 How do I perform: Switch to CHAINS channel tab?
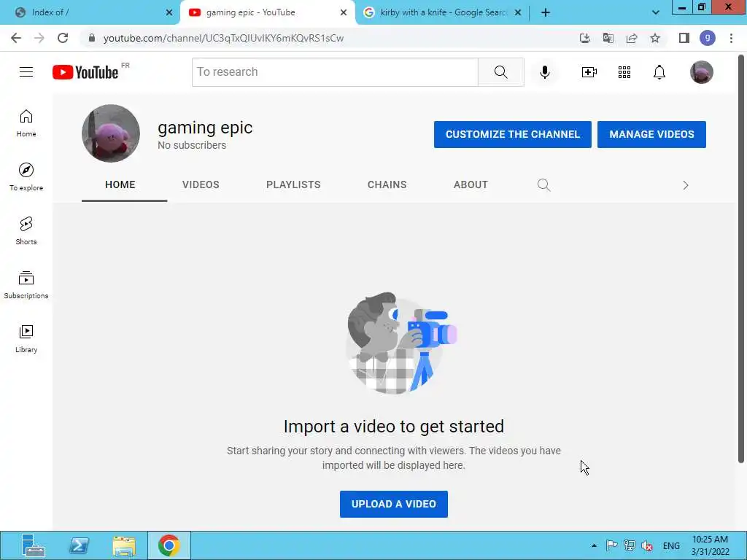click(x=387, y=184)
